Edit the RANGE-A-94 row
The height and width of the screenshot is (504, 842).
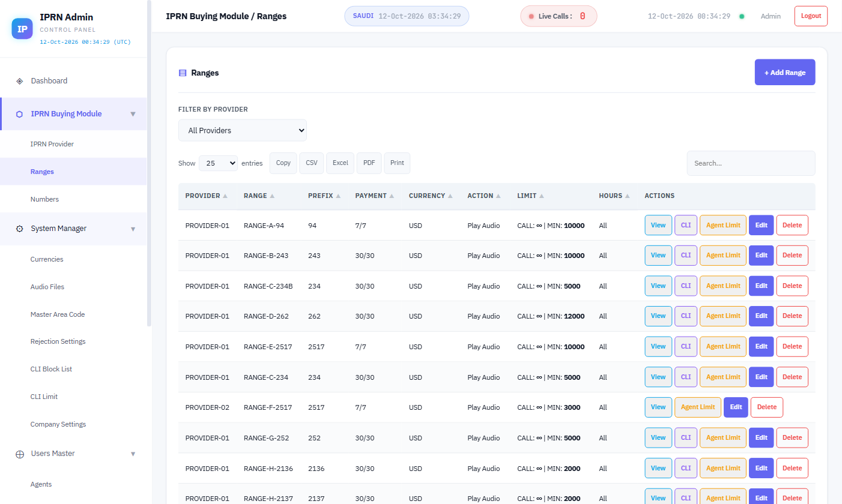[762, 225]
